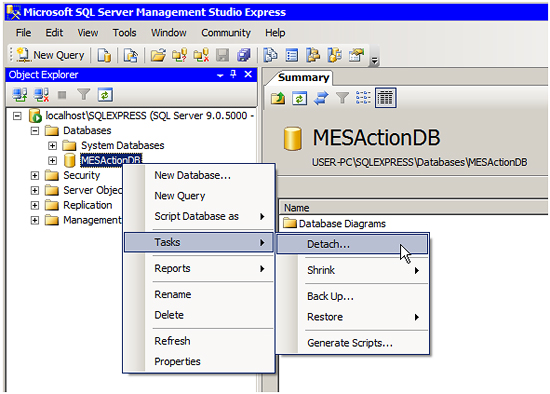Expand the Management folder node
550x394 pixels.
tap(35, 220)
